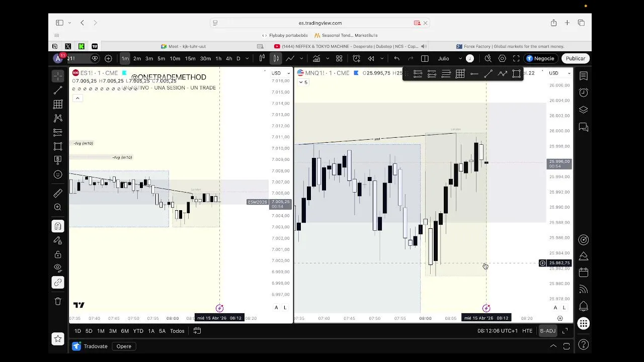Hide all drawings with eye icon
The width and height of the screenshot is (644, 362).
pyautogui.click(x=58, y=268)
